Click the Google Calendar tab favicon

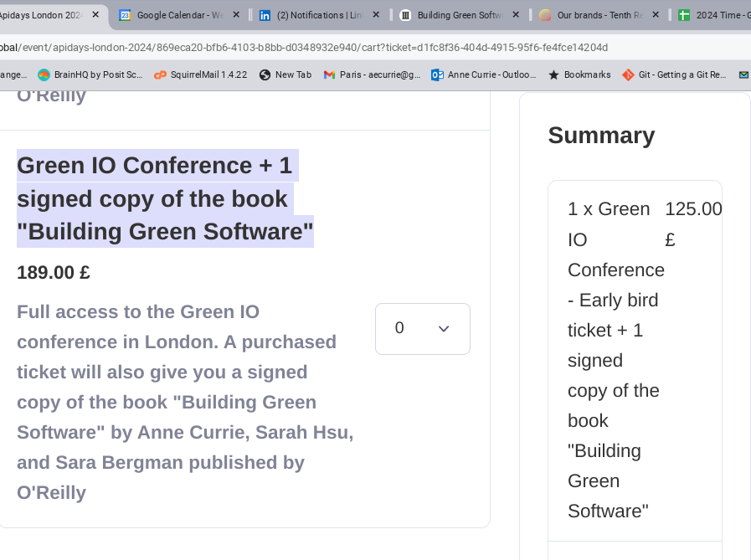[x=125, y=15]
